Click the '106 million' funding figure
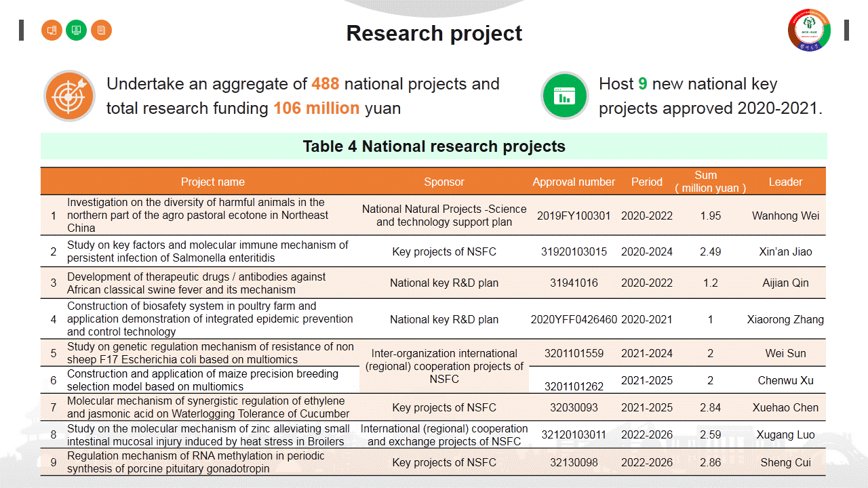The image size is (868, 488). pyautogui.click(x=316, y=108)
